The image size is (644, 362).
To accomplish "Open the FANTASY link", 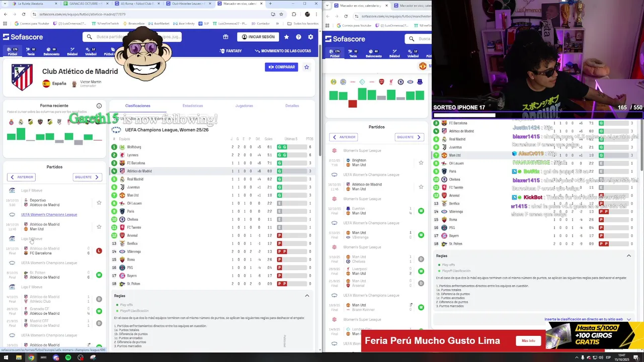I will coord(231,51).
